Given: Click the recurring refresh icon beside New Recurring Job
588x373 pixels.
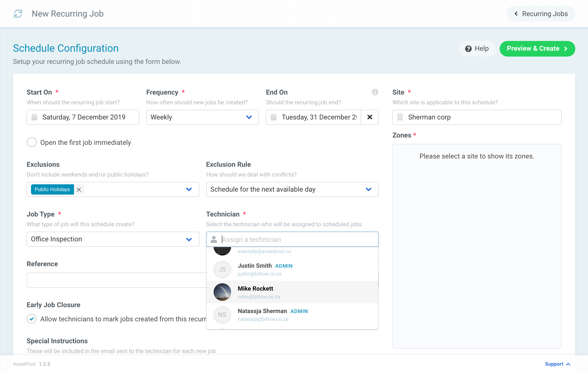Looking at the screenshot, I should (18, 14).
